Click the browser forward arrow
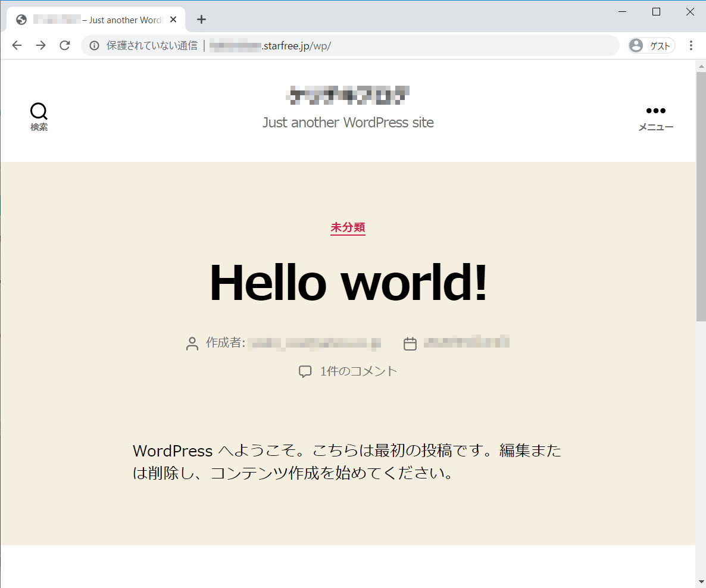Screen dimensions: 706x588 (x=41, y=45)
